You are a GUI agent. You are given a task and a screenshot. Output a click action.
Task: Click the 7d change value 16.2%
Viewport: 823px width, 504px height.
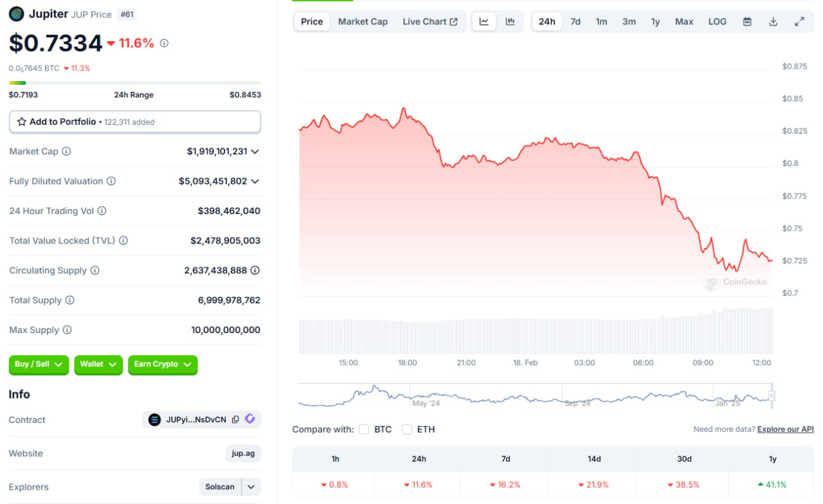[x=505, y=485]
